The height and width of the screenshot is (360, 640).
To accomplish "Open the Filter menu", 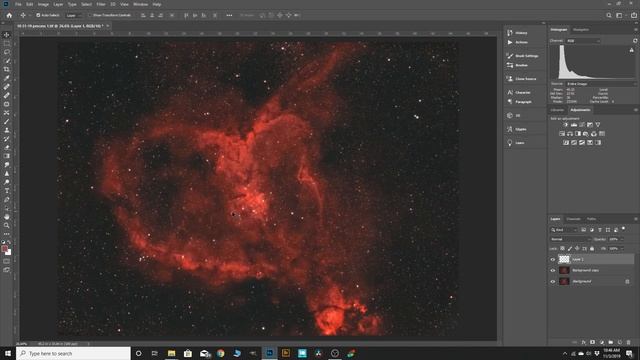I will (101, 4).
